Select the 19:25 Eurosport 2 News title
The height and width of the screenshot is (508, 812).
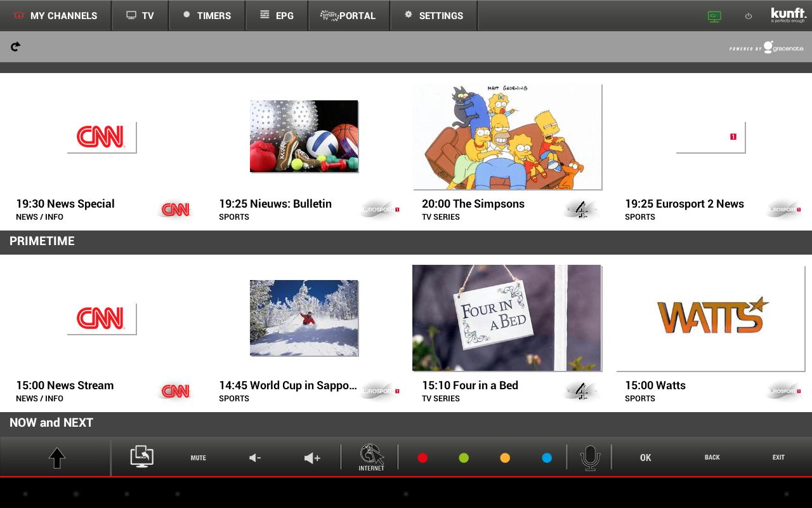click(x=684, y=204)
